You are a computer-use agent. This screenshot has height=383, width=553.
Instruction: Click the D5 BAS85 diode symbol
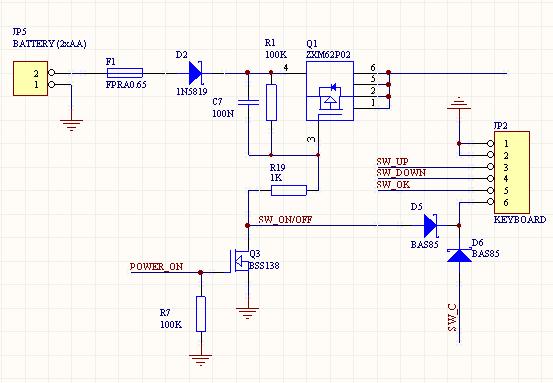[x=431, y=225]
